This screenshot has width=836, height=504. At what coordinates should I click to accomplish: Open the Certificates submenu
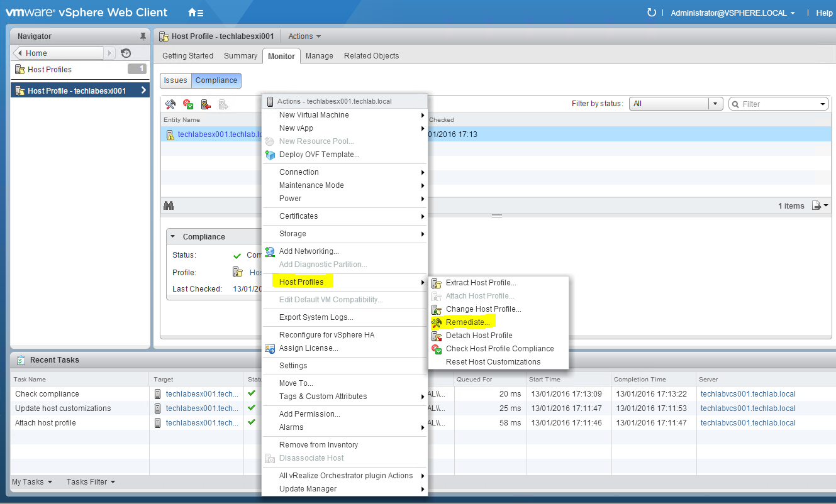345,216
